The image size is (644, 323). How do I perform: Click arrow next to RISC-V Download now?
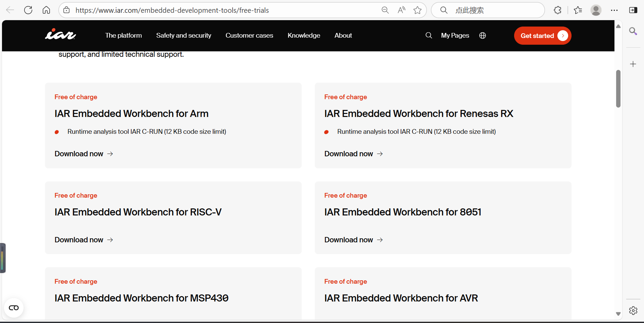coord(110,240)
